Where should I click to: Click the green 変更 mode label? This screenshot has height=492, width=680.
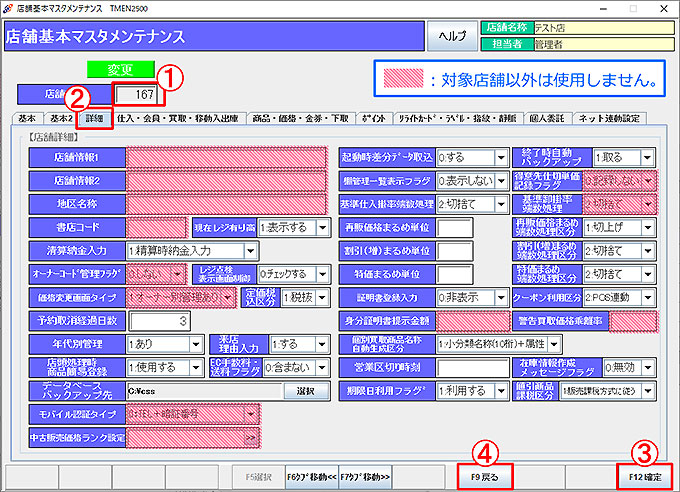tap(120, 69)
